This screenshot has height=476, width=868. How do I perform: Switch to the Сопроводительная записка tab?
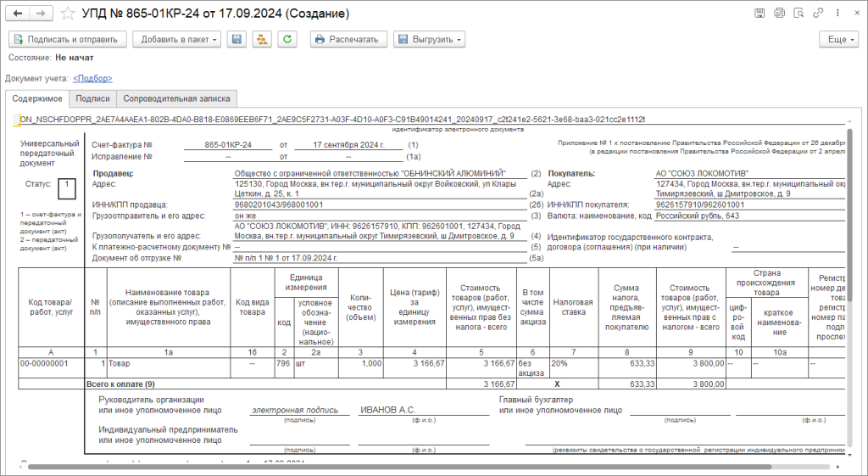(176, 98)
